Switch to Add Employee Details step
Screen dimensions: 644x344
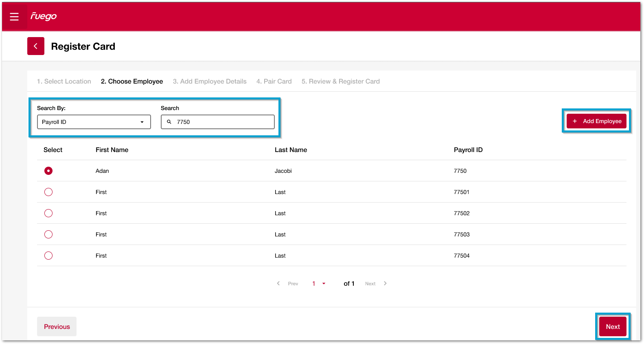click(x=210, y=82)
